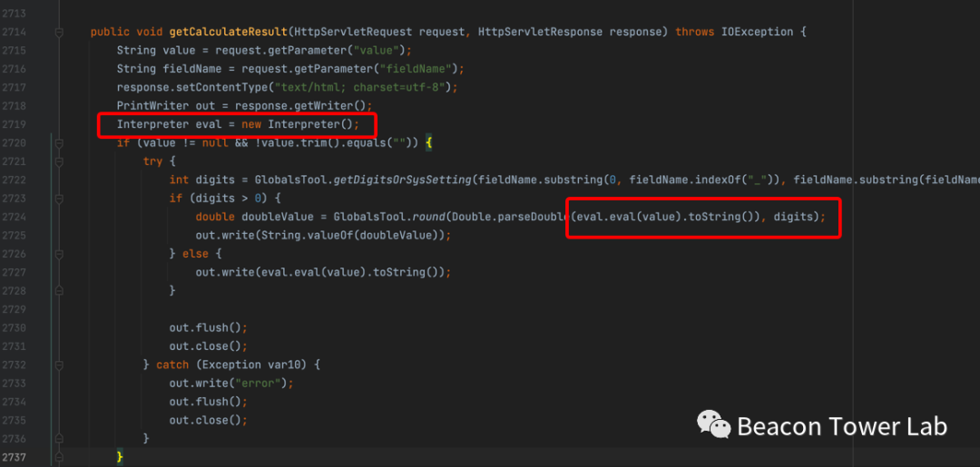Click the Beacon Tower Lab watermark text
The image size is (980, 467).
(841, 426)
